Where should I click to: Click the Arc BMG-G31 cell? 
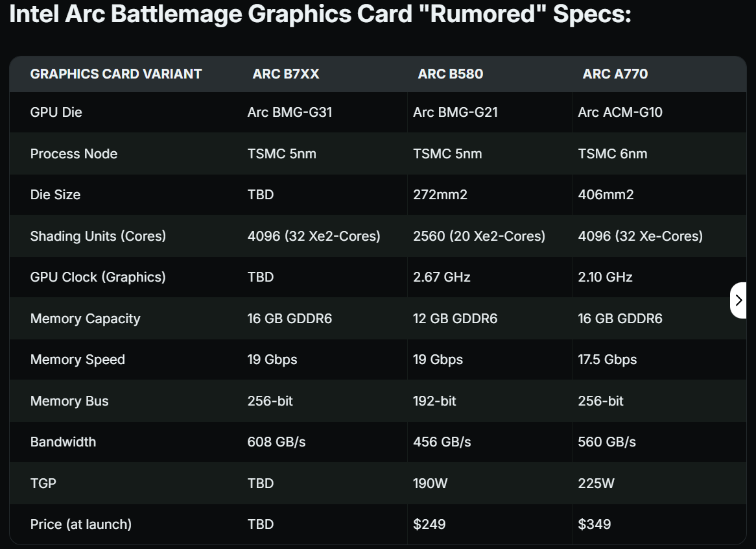[290, 112]
